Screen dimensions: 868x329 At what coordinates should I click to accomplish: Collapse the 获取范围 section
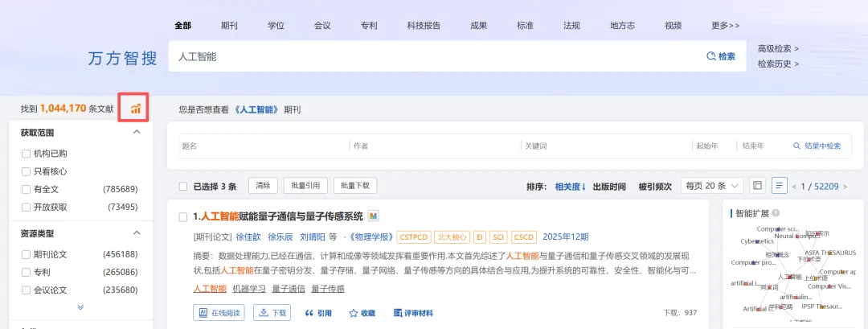click(137, 133)
